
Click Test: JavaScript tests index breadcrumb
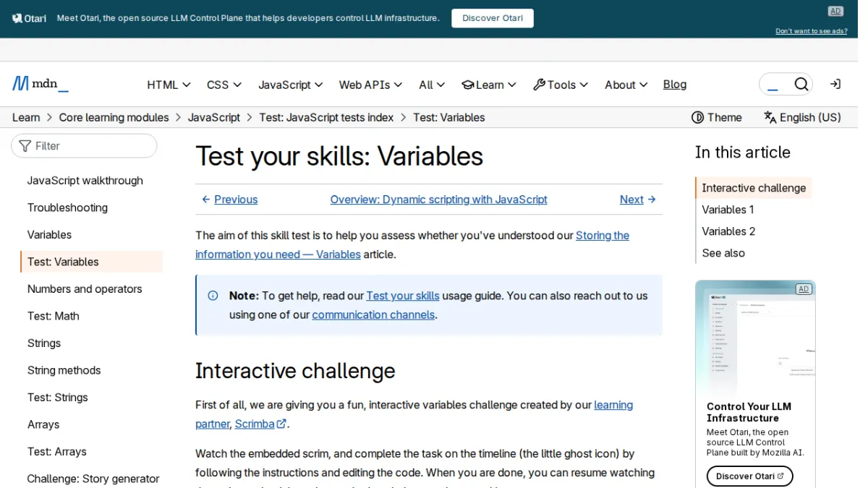(326, 117)
